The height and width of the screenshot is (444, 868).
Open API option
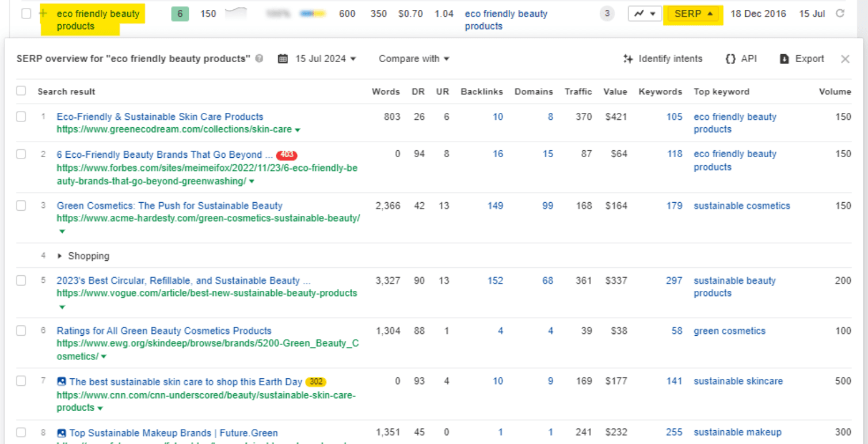coord(741,59)
